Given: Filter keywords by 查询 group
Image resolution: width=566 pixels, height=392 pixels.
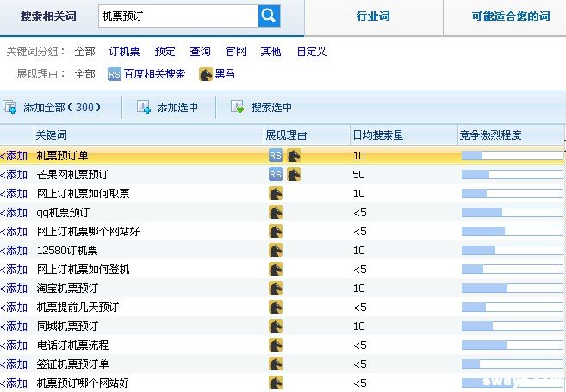Looking at the screenshot, I should (x=201, y=52).
